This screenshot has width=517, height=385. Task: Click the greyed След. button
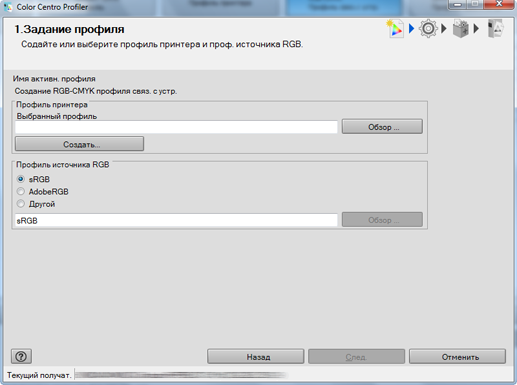(x=356, y=357)
